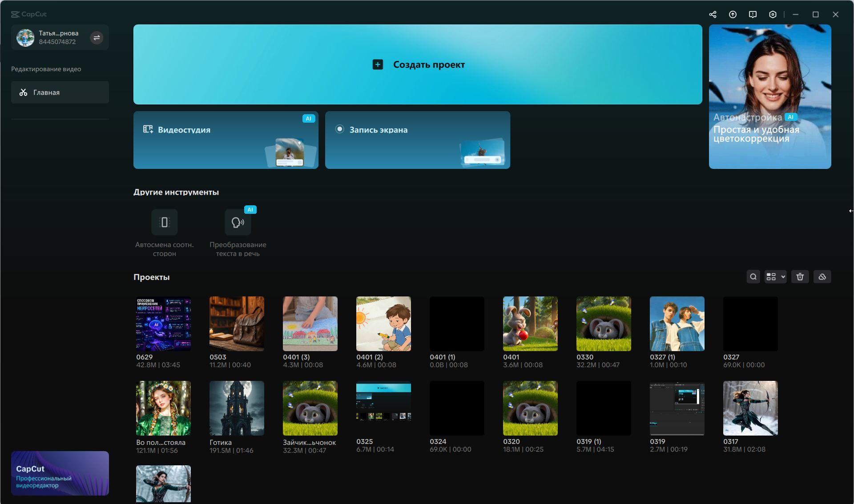Open project 0401 (2) thumbnail
854x504 pixels.
coord(383,324)
